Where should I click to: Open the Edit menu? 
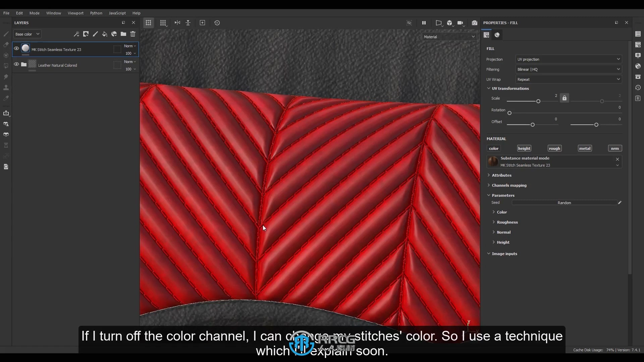[x=19, y=13]
